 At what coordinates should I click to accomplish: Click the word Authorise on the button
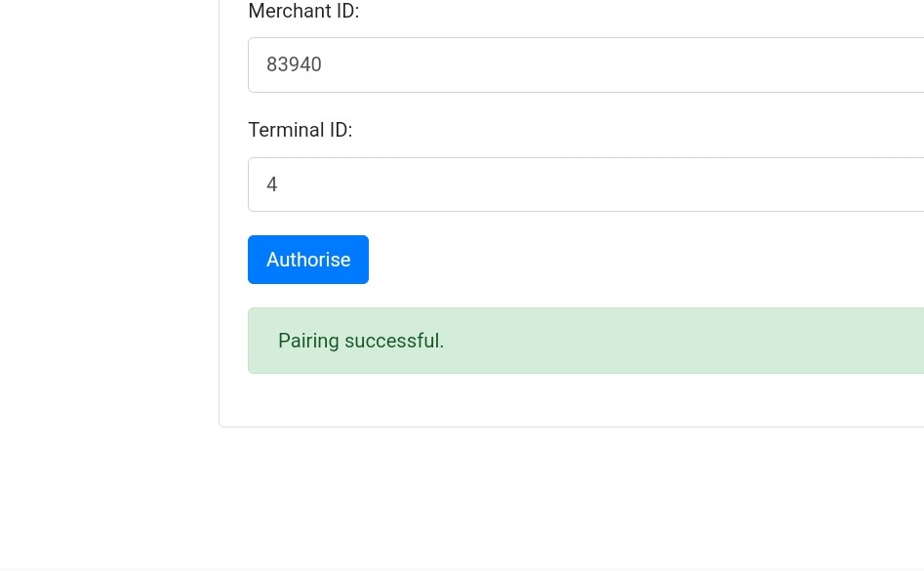308,260
